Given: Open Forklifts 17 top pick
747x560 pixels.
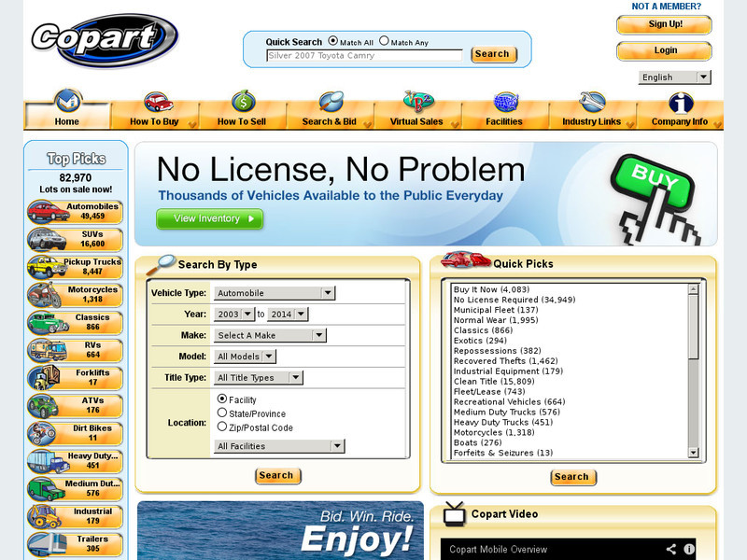Looking at the screenshot, I should pos(76,378).
